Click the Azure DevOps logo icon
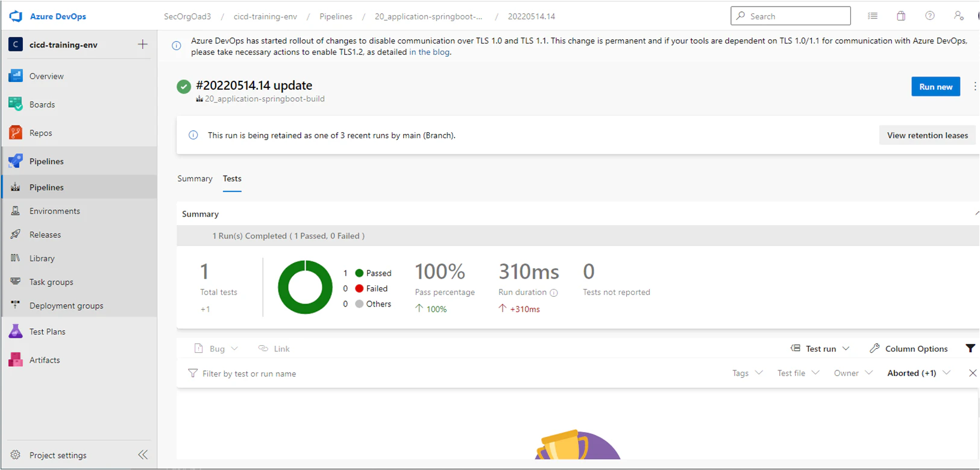980x470 pixels. click(x=16, y=16)
